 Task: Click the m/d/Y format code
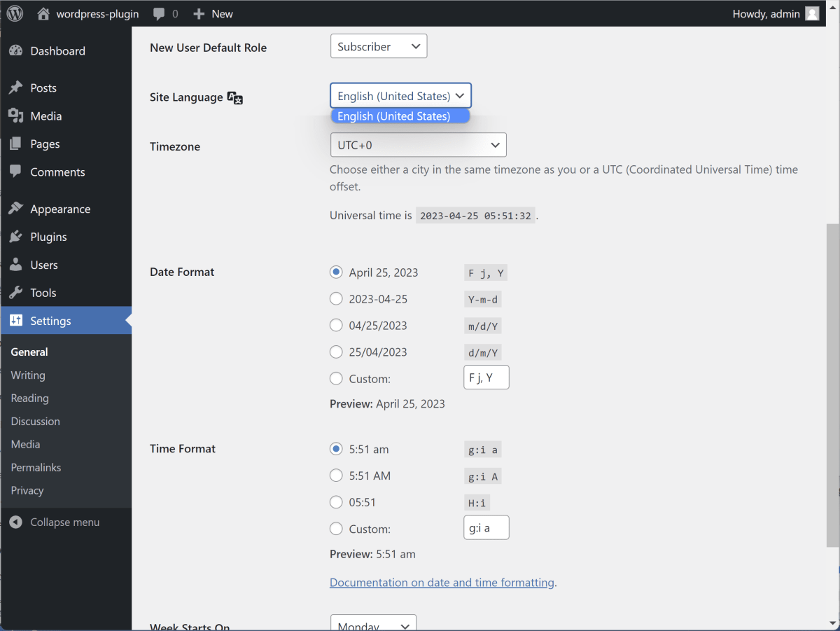483,326
